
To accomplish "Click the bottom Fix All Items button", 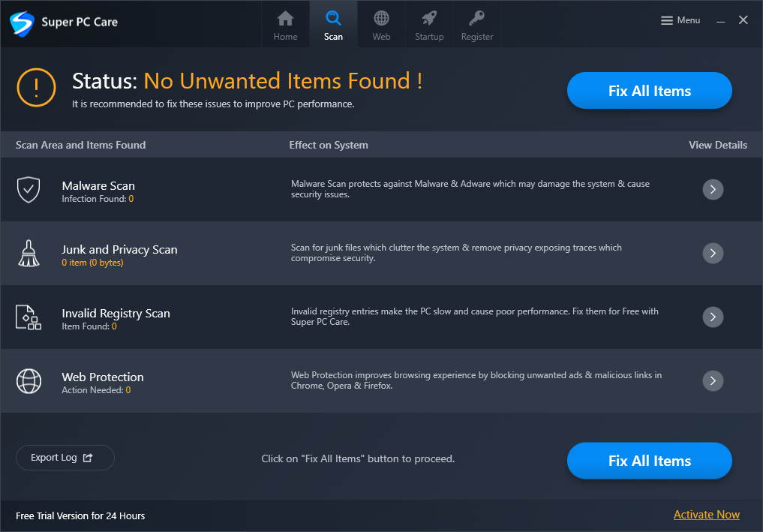I will tap(649, 461).
